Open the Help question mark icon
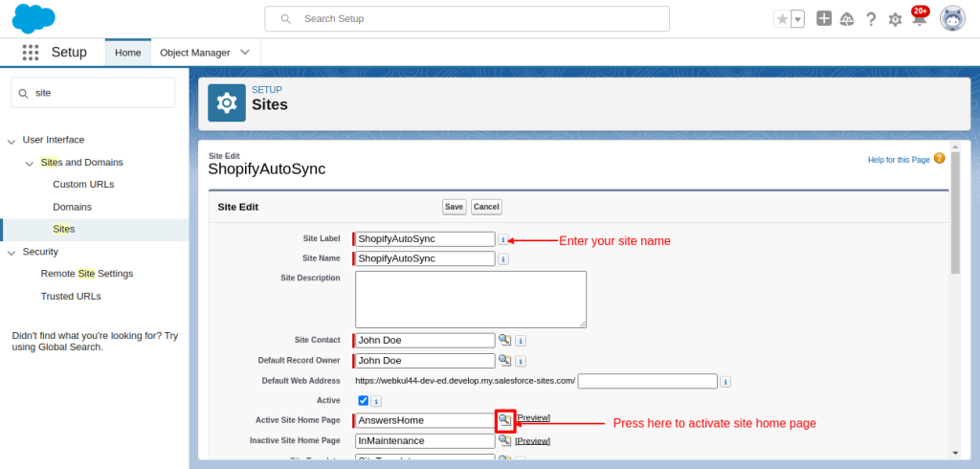Image resolution: width=980 pixels, height=469 pixels. point(871,19)
